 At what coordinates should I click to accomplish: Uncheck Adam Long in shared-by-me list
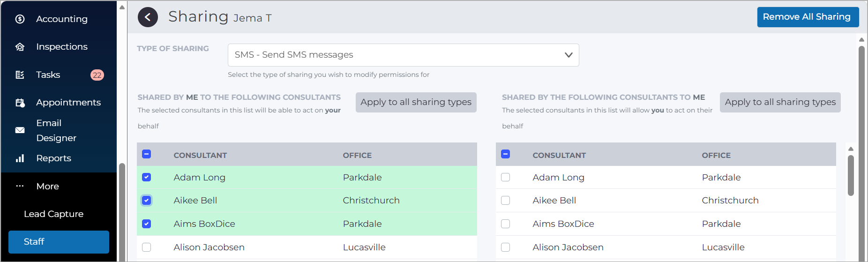(x=147, y=177)
